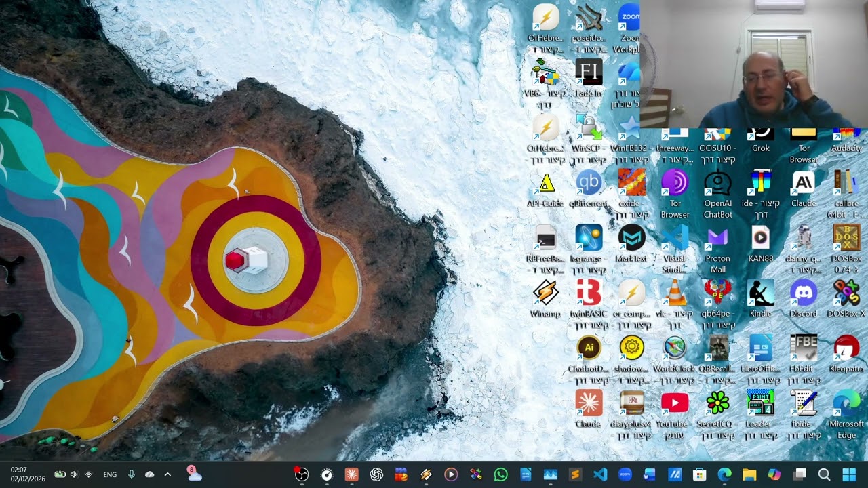This screenshot has height=488, width=868.
Task: Open taskbar Search magnifier
Action: [x=824, y=474]
